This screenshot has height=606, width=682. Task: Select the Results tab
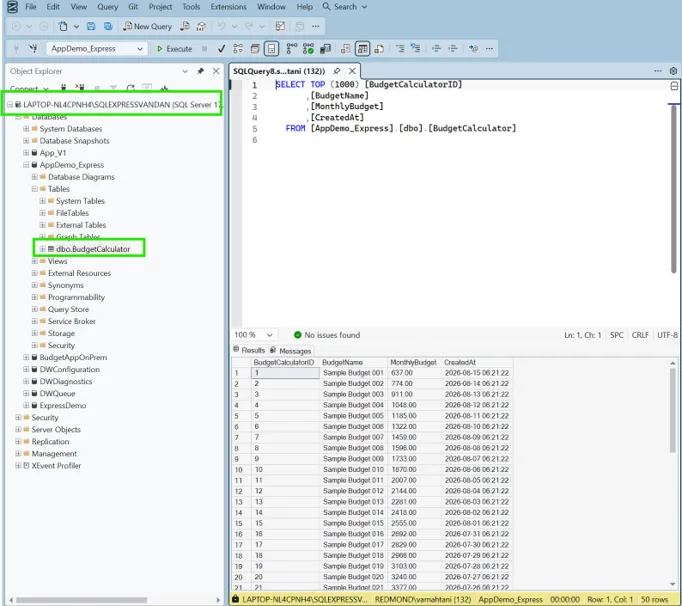tap(249, 350)
